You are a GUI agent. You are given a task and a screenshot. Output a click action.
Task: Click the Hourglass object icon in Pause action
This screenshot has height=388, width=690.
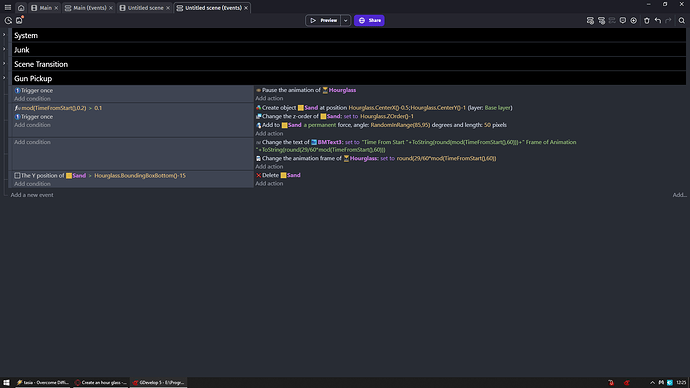click(x=325, y=90)
